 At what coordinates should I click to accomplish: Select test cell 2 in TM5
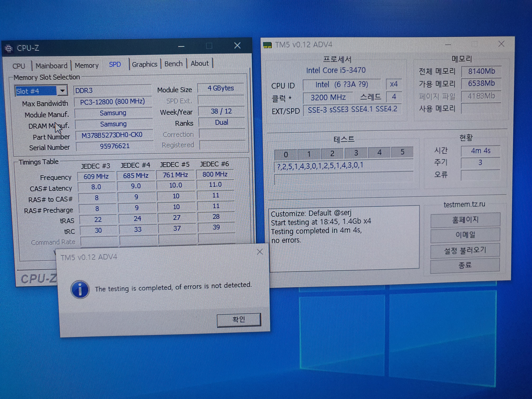(332, 153)
